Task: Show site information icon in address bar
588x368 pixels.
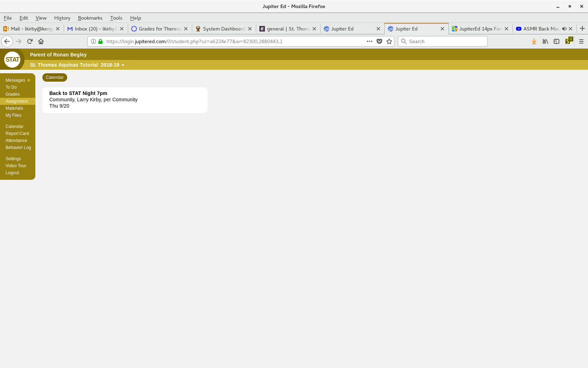Action: (93, 41)
